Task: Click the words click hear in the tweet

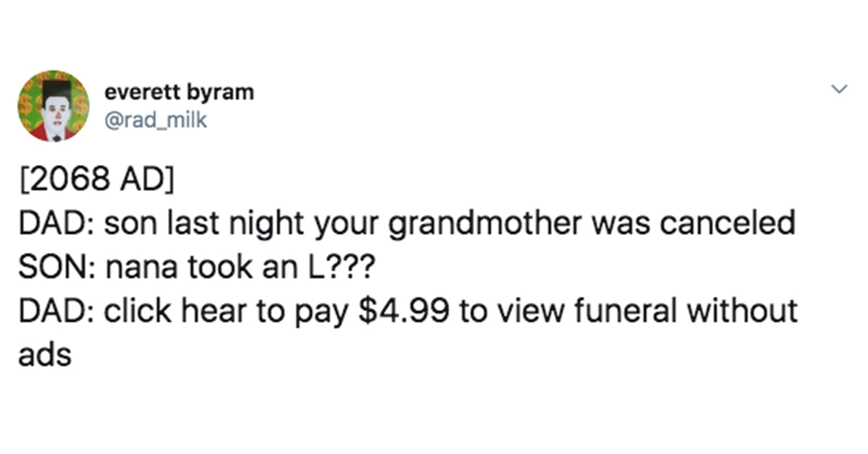Action: [187, 311]
